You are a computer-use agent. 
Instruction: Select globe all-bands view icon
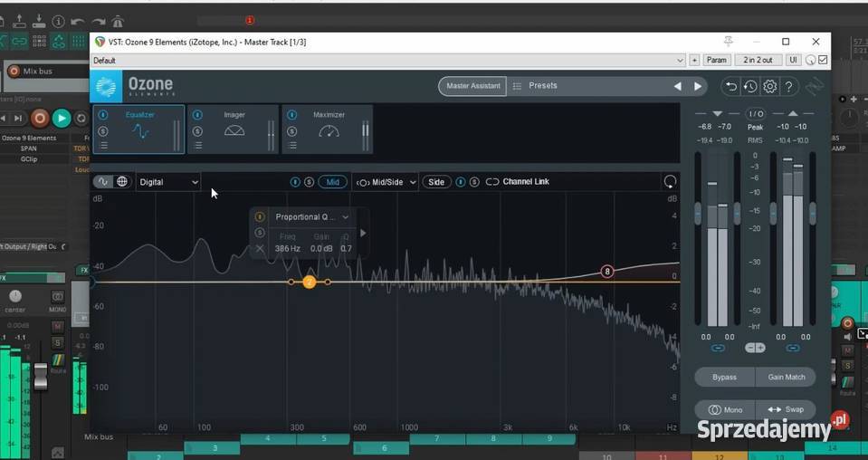pyautogui.click(x=122, y=182)
